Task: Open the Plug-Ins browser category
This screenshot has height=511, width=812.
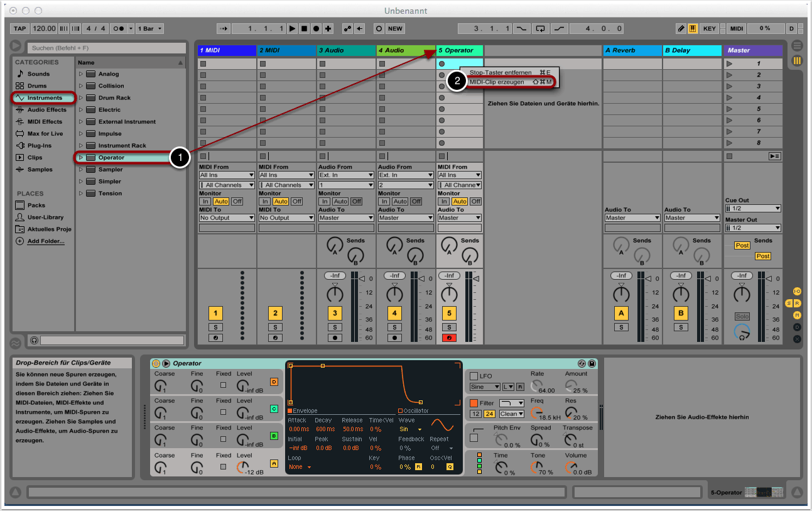Action: tap(39, 145)
